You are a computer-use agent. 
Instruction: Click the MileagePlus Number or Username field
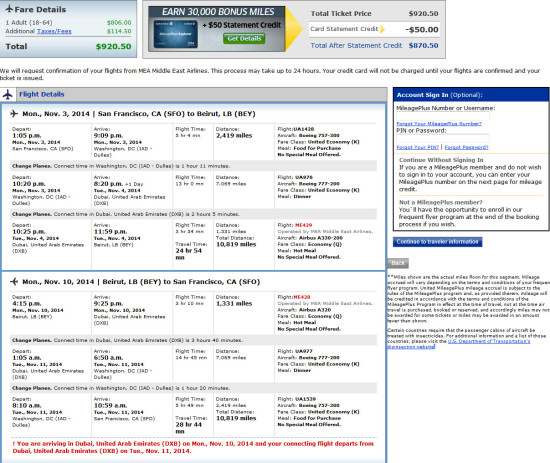443,116
